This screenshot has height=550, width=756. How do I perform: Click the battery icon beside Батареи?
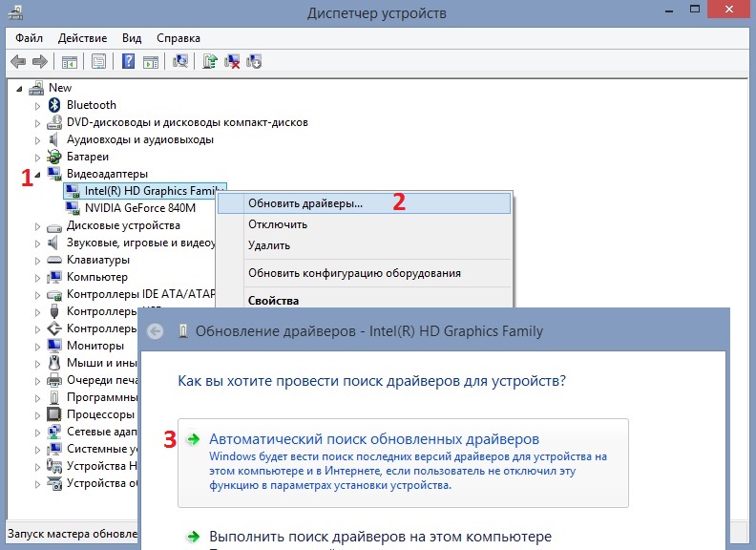[54, 157]
